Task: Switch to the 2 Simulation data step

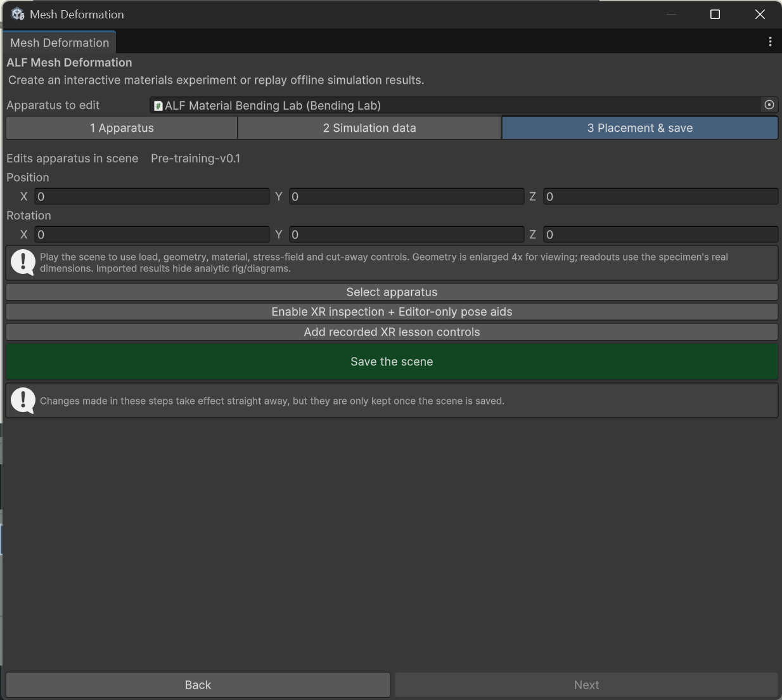Action: coord(369,128)
